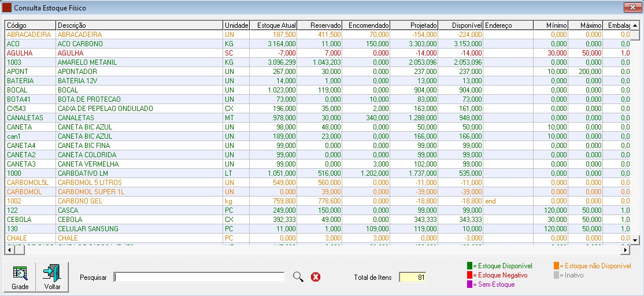
Task: Click the Total de Itens field
Action: point(413,277)
